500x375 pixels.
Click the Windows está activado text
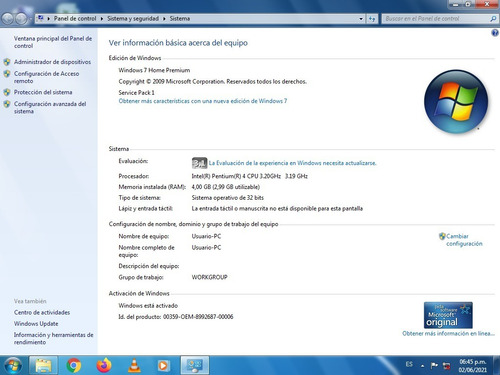coord(148,305)
